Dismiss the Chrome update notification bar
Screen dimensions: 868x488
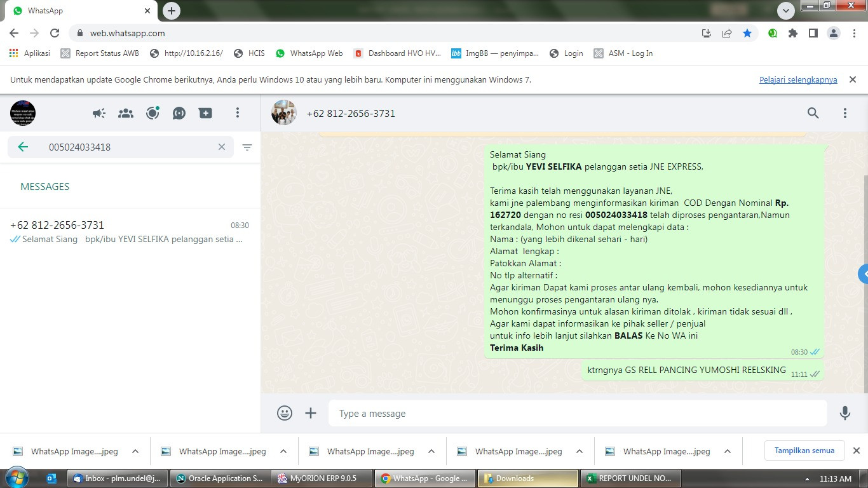[x=853, y=79]
